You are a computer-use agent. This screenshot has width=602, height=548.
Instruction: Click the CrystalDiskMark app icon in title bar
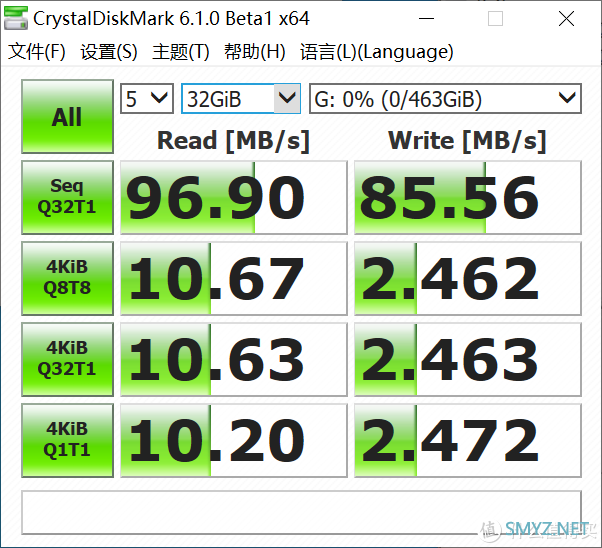click(16, 18)
